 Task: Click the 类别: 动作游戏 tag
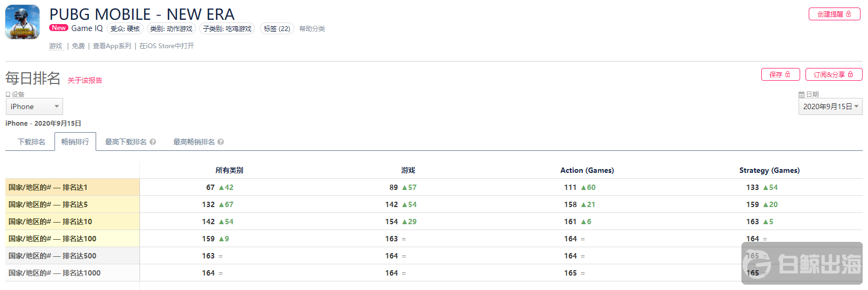(171, 29)
